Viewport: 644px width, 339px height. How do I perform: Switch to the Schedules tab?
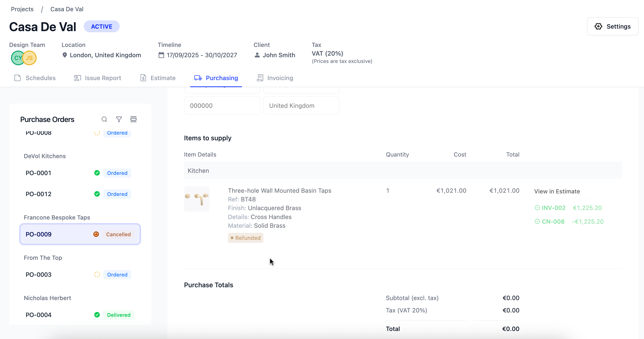click(35, 78)
